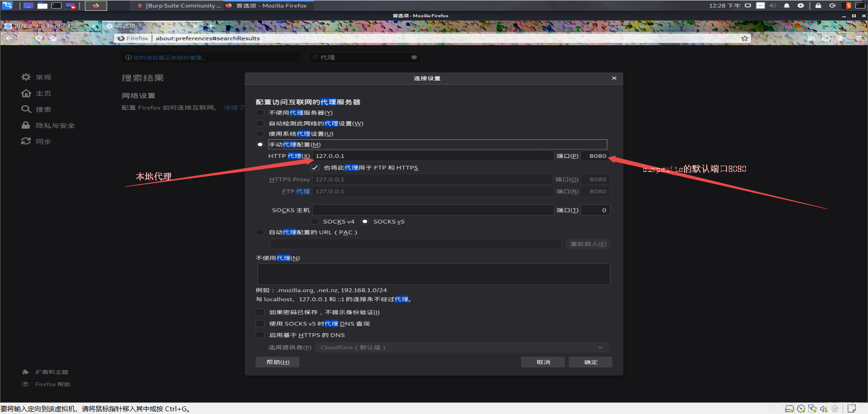Click 详细了解 link in 网络设置
The width and height of the screenshot is (868, 414).
pos(234,108)
